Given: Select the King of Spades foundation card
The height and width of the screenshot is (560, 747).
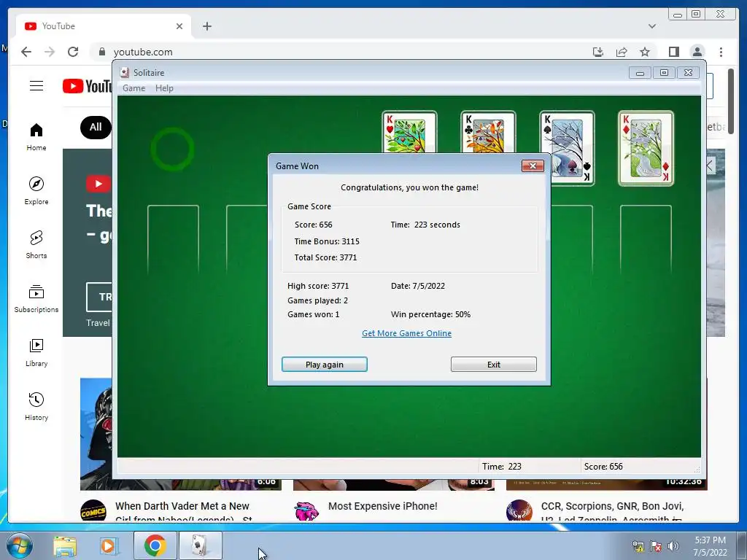Looking at the screenshot, I should 567,148.
